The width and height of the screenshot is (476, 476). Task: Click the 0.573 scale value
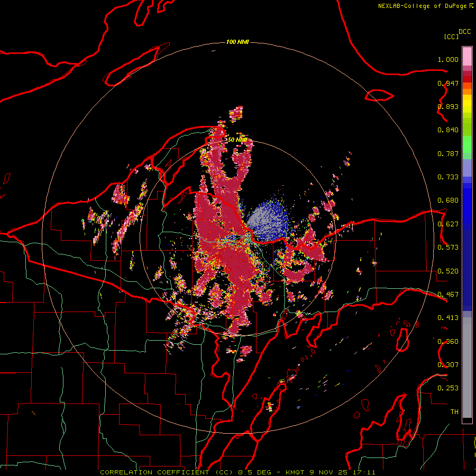click(448, 248)
